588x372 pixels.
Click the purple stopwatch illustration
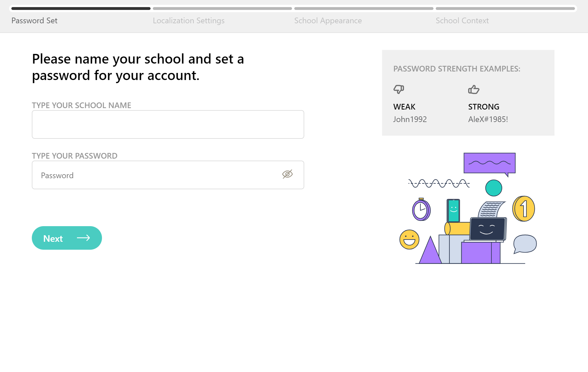(x=421, y=210)
